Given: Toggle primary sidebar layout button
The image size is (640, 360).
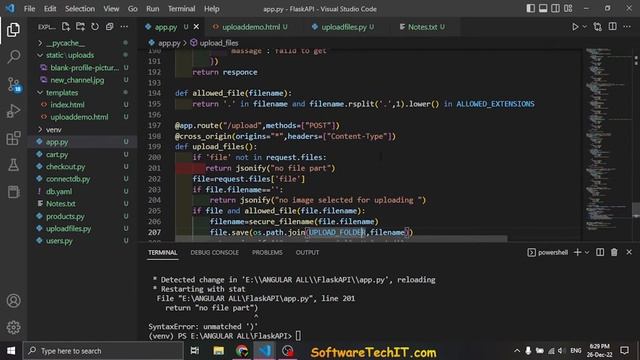Looking at the screenshot, I should (530, 9).
